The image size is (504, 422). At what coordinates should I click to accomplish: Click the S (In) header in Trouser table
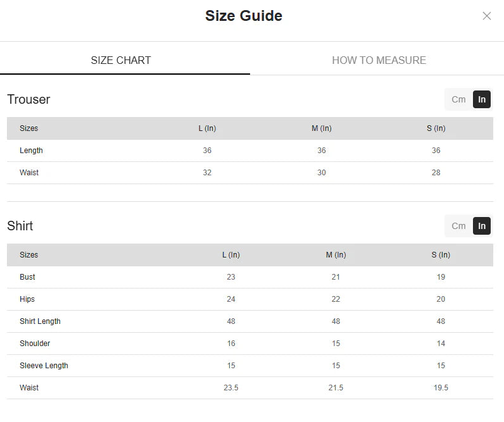[x=436, y=128]
